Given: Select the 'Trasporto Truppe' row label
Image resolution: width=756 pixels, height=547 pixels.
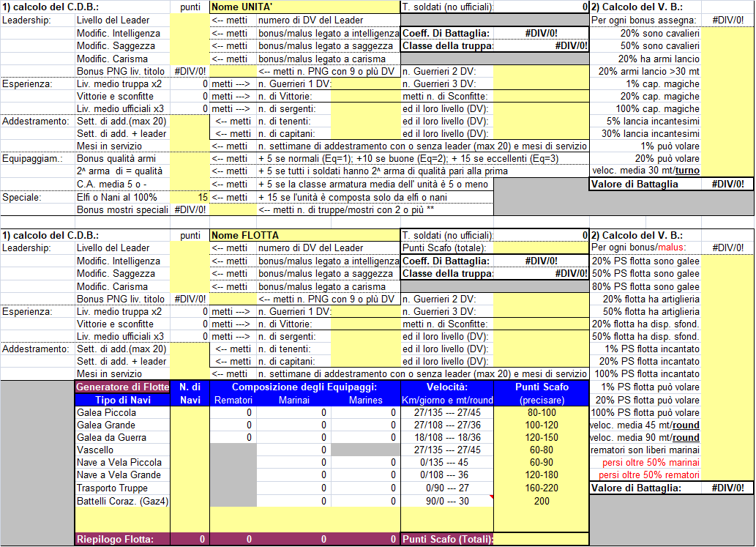Looking at the screenshot, I should click(x=122, y=488).
